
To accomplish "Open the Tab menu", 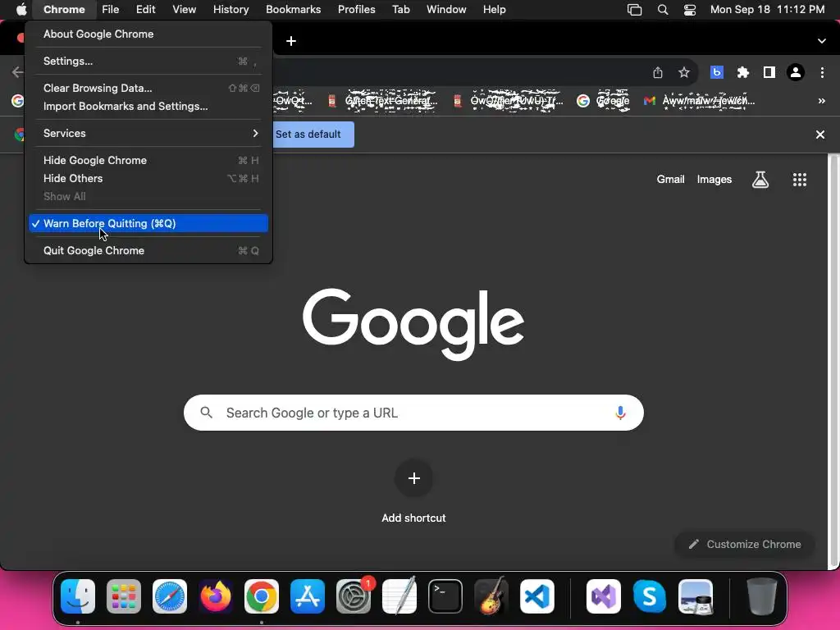I will 400,10.
